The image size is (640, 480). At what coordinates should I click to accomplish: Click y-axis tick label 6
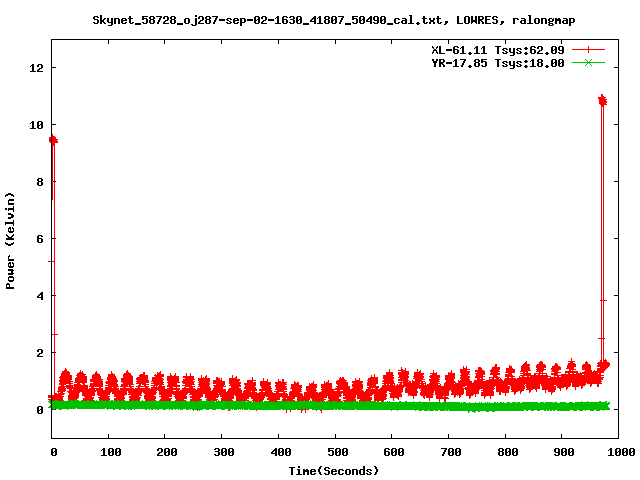[x=40, y=239]
